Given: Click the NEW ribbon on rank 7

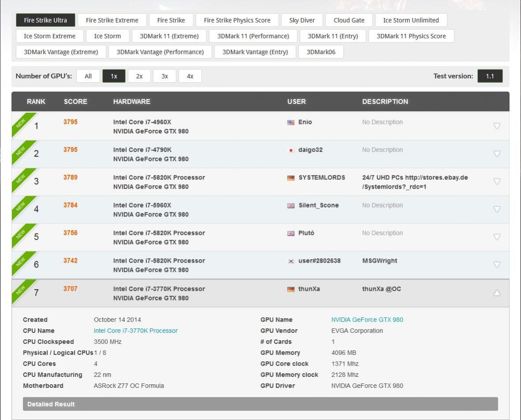Looking at the screenshot, I should click(x=21, y=290).
